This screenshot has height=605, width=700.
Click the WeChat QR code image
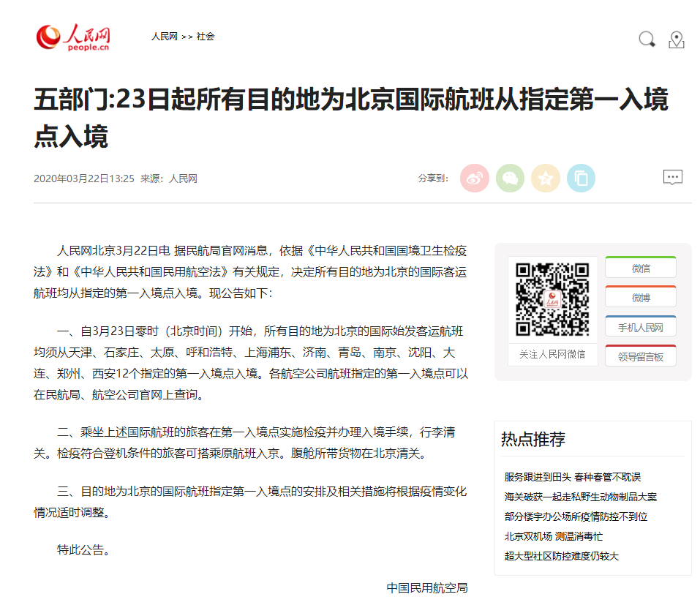pyautogui.click(x=552, y=299)
